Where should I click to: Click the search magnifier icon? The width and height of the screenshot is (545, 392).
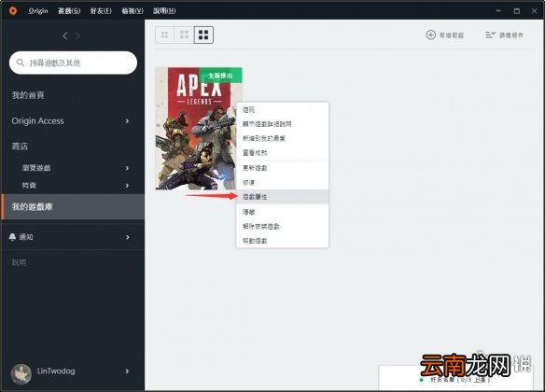pos(21,63)
